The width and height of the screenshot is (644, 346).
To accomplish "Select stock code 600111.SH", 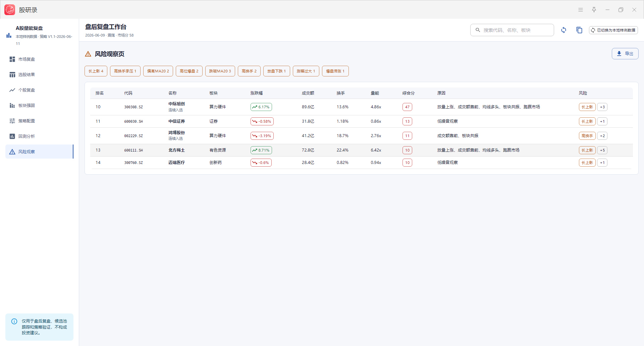I will (x=133, y=150).
